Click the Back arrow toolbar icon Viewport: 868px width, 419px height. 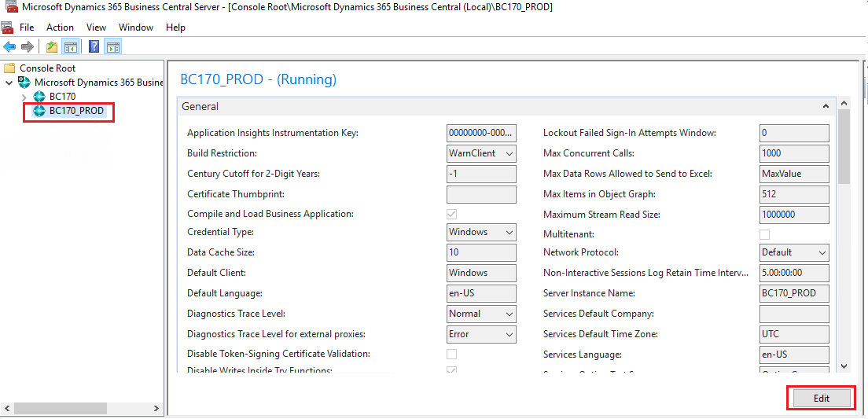(x=9, y=46)
